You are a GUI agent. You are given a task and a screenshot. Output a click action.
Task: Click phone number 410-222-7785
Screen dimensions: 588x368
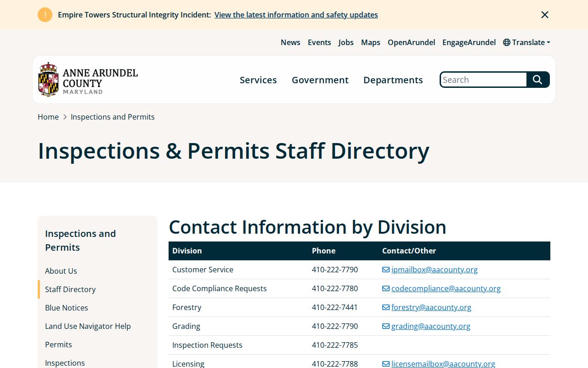click(335, 345)
